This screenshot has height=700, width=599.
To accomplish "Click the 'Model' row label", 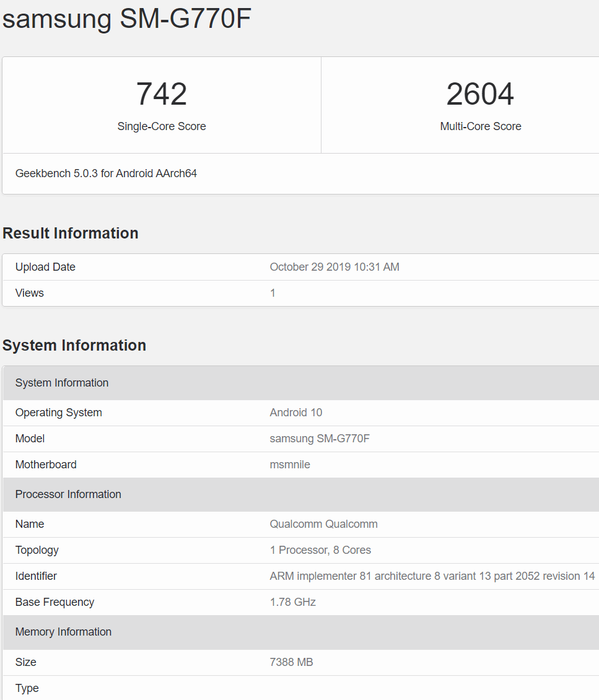I will [30, 439].
